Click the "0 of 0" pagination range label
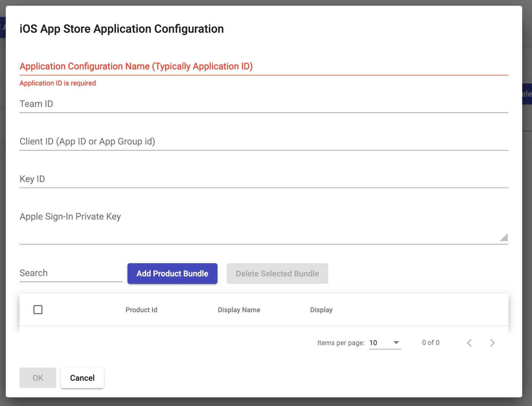Image resolution: width=532 pixels, height=406 pixels. pyautogui.click(x=430, y=343)
